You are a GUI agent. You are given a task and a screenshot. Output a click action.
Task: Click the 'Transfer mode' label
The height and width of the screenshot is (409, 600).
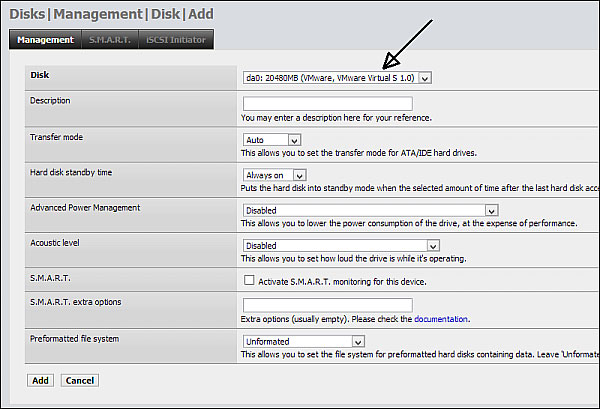tap(56, 137)
